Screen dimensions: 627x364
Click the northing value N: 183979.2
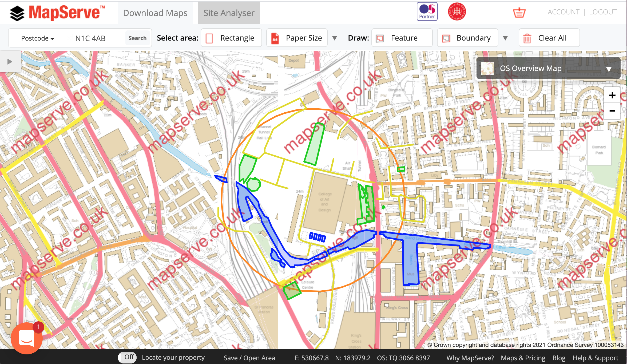tap(353, 358)
